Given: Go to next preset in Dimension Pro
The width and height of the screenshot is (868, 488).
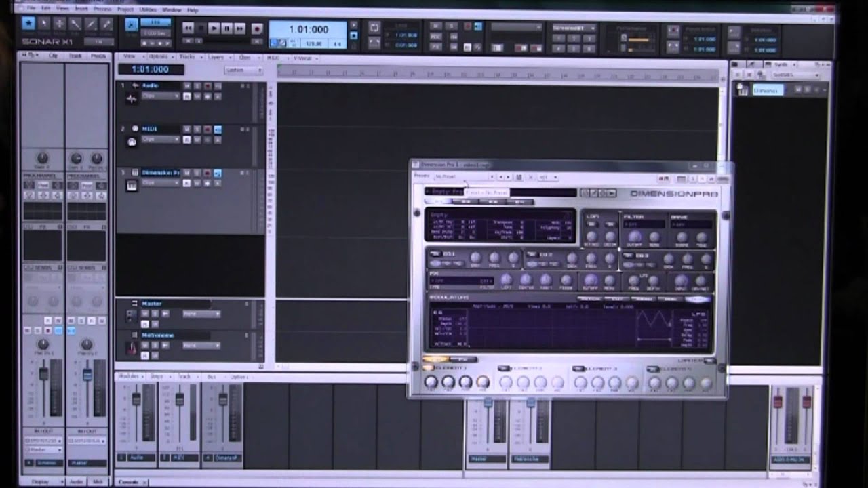Looking at the screenshot, I should coord(508,177).
